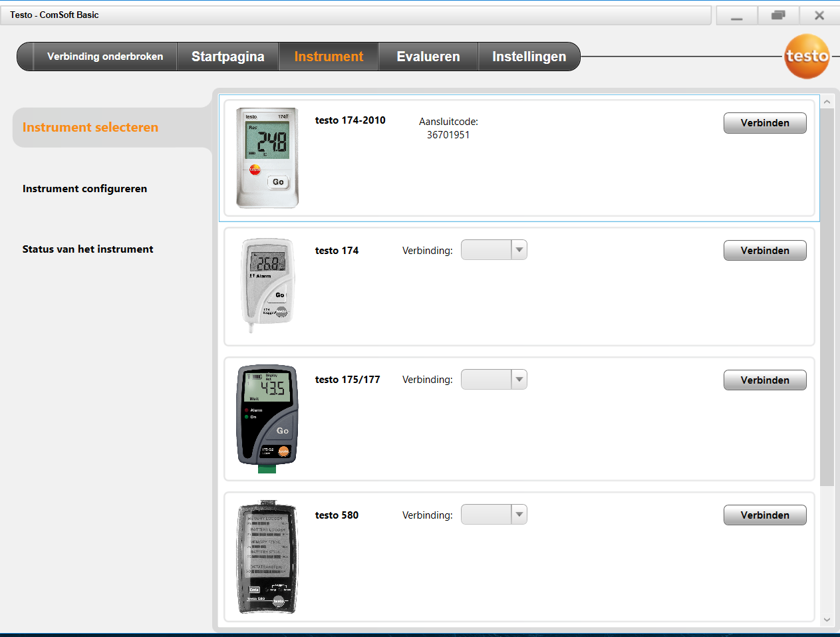Open the Evalueren tab
This screenshot has height=637, width=840.
tap(428, 57)
